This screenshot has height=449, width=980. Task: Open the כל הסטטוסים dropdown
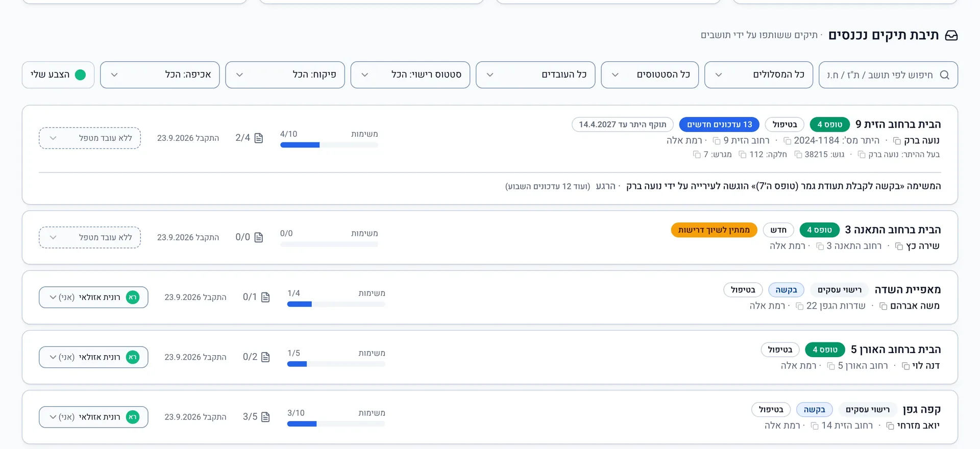point(650,75)
